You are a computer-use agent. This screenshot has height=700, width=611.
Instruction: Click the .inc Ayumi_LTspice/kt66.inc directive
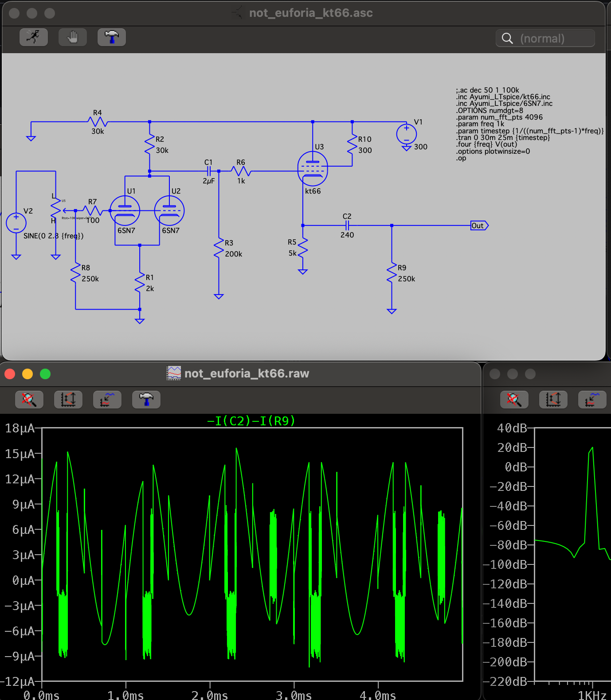click(503, 97)
